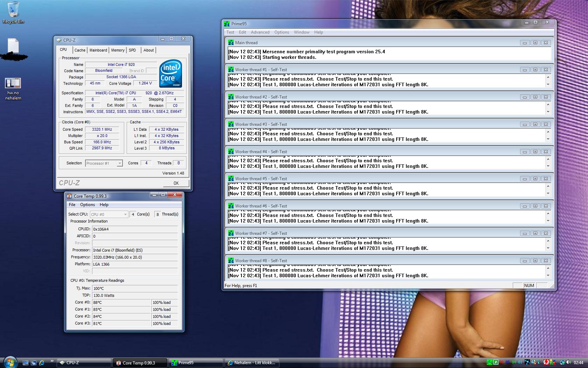
Task: Switch to the Cache tab in CPU-Z
Action: pos(80,50)
